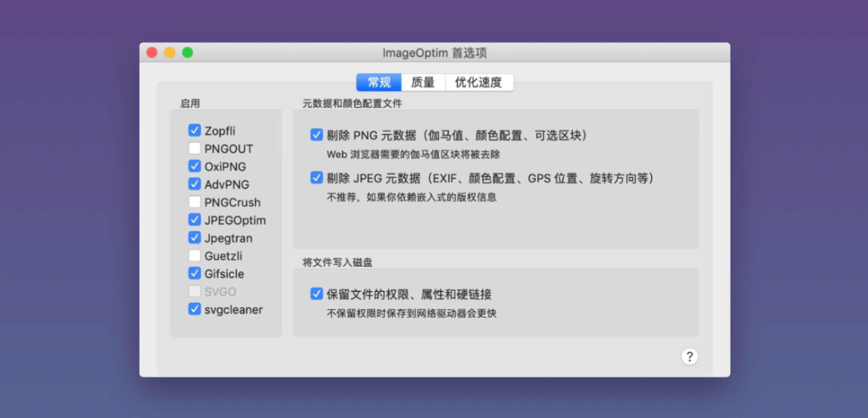Click the help question mark button
The height and width of the screenshot is (418, 868).
tap(690, 356)
